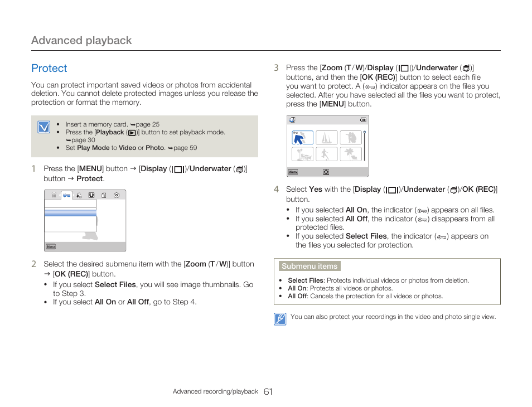Click the Underwater icon in step 1
The width and height of the screenshot is (532, 407).
tap(240, 169)
